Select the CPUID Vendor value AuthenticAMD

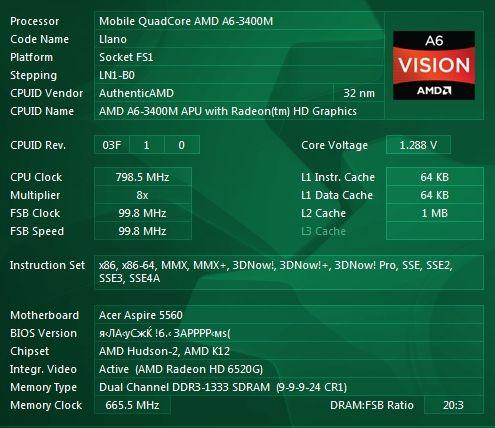click(214, 93)
